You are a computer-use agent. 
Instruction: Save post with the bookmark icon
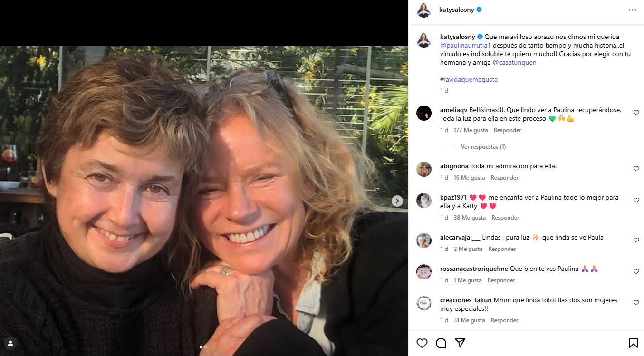pos(633,343)
